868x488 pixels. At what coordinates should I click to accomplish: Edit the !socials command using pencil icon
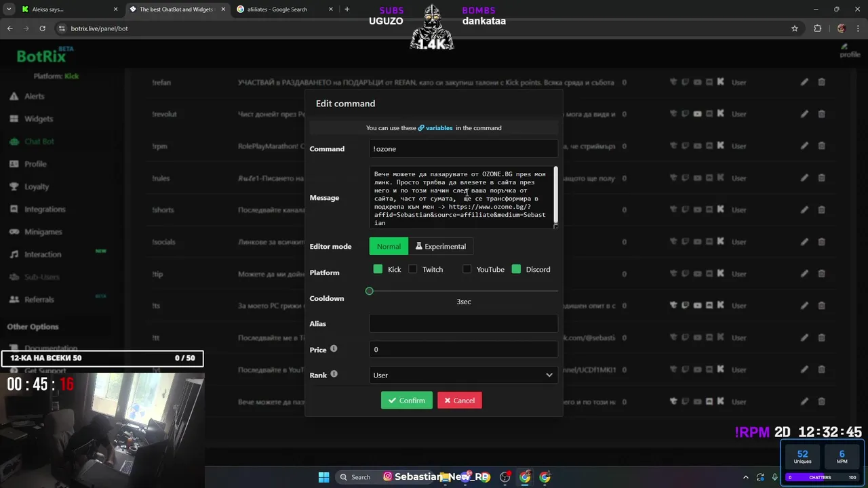804,242
